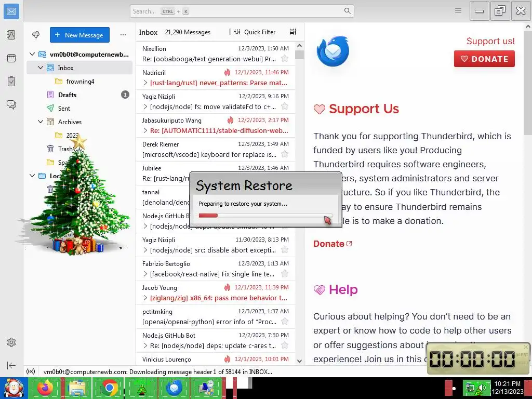The image size is (532, 399).
Task: Click the taskbar clock
Action: coord(508,388)
